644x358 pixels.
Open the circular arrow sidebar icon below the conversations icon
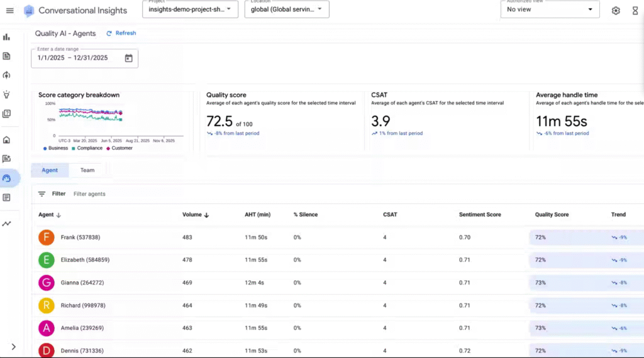pos(6,75)
